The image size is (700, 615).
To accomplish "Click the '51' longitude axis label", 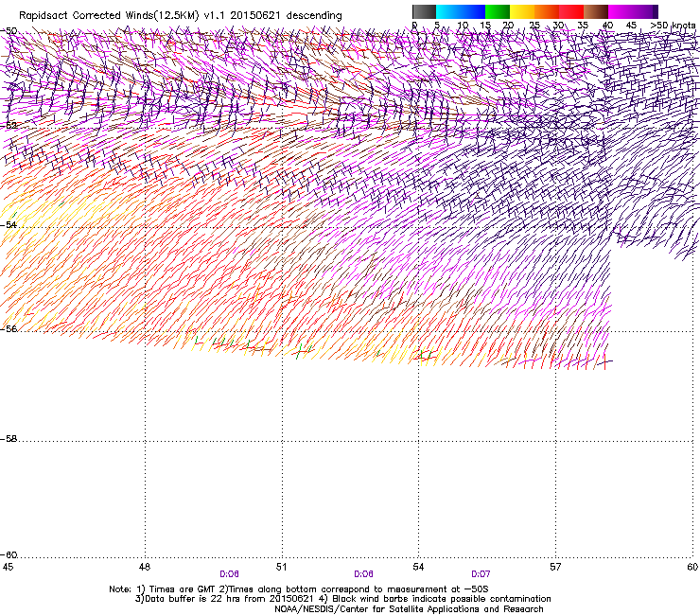I will point(281,567).
